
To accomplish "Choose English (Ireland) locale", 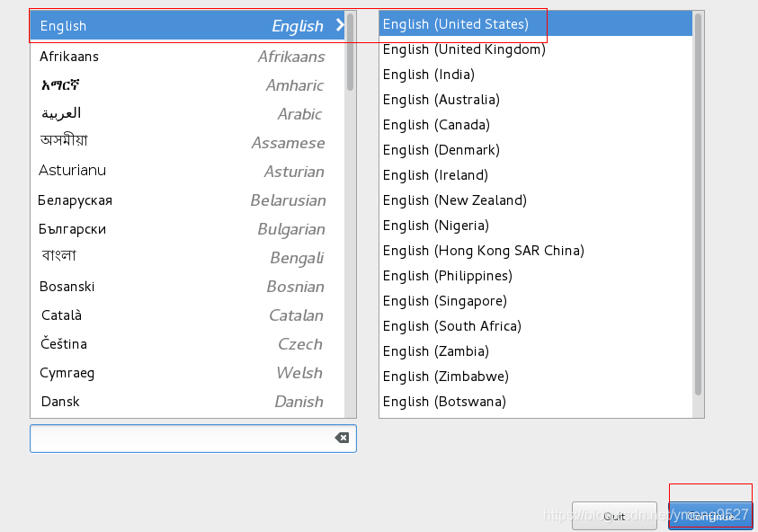I will pyautogui.click(x=536, y=174).
